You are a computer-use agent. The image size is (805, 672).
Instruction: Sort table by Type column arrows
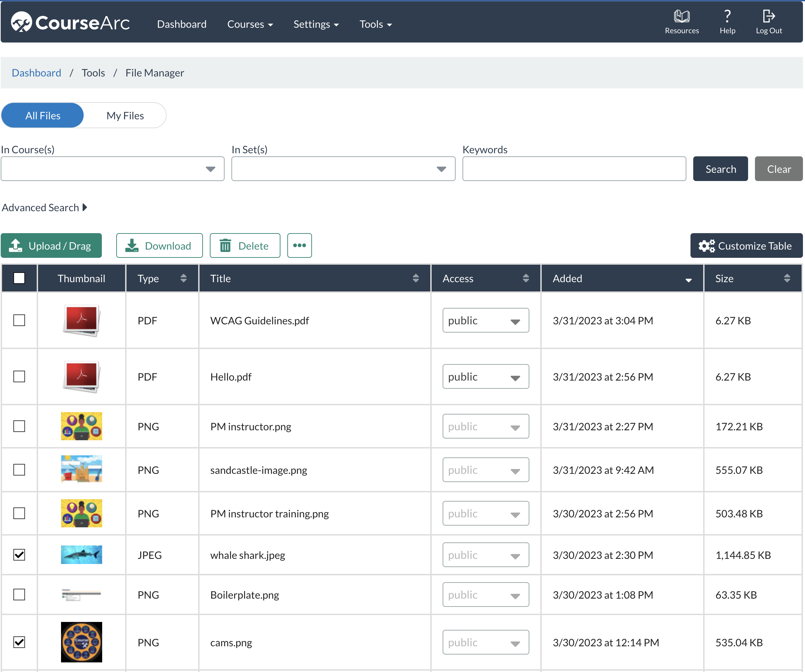coord(183,278)
